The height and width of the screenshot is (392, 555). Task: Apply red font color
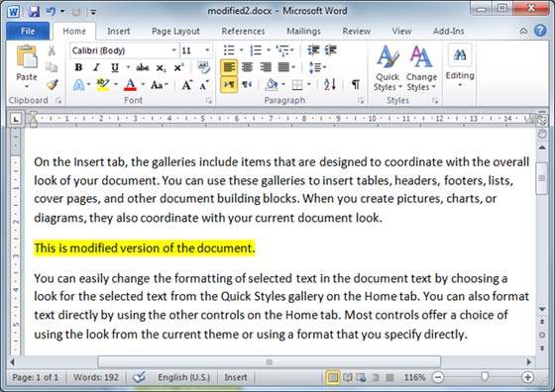130,85
